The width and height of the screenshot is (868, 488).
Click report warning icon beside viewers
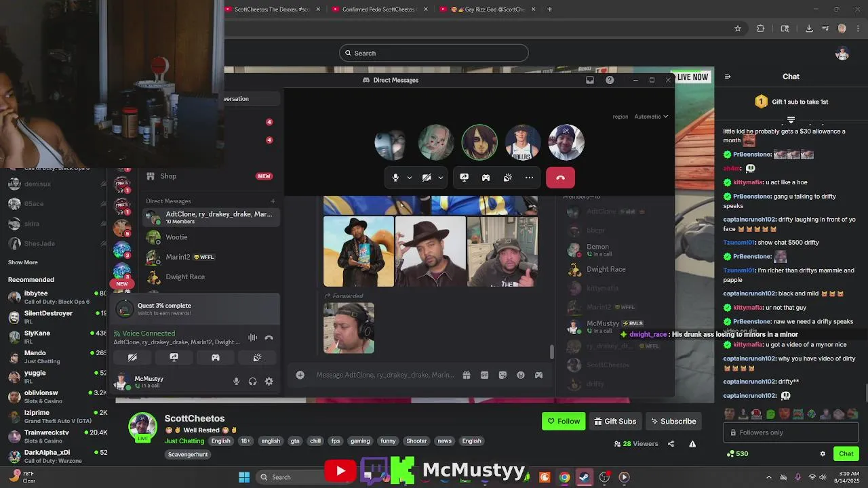click(692, 444)
